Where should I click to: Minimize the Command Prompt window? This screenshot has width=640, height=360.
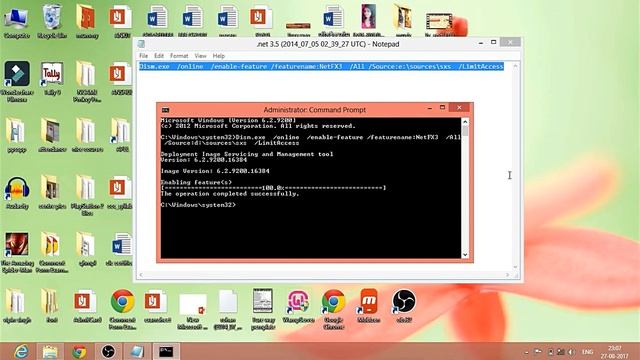(429, 108)
